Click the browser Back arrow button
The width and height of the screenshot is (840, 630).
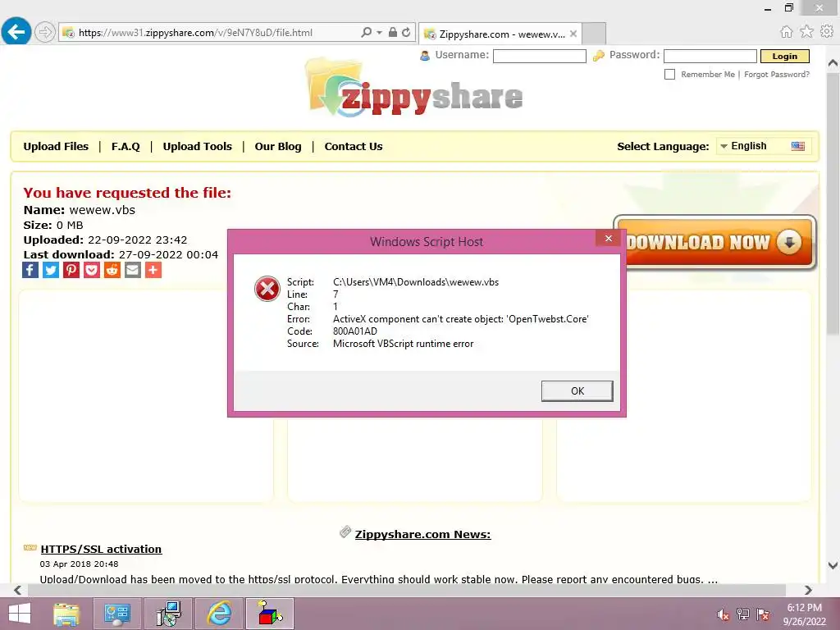(16, 32)
